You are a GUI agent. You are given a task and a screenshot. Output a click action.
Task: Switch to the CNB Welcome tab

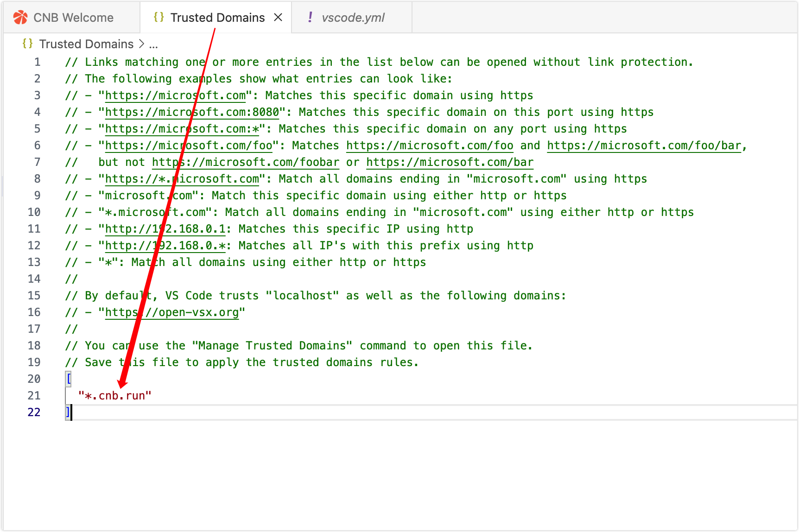tap(73, 18)
